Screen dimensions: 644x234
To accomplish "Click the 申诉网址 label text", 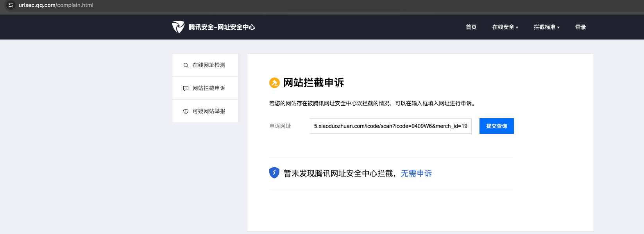I will pyautogui.click(x=280, y=126).
